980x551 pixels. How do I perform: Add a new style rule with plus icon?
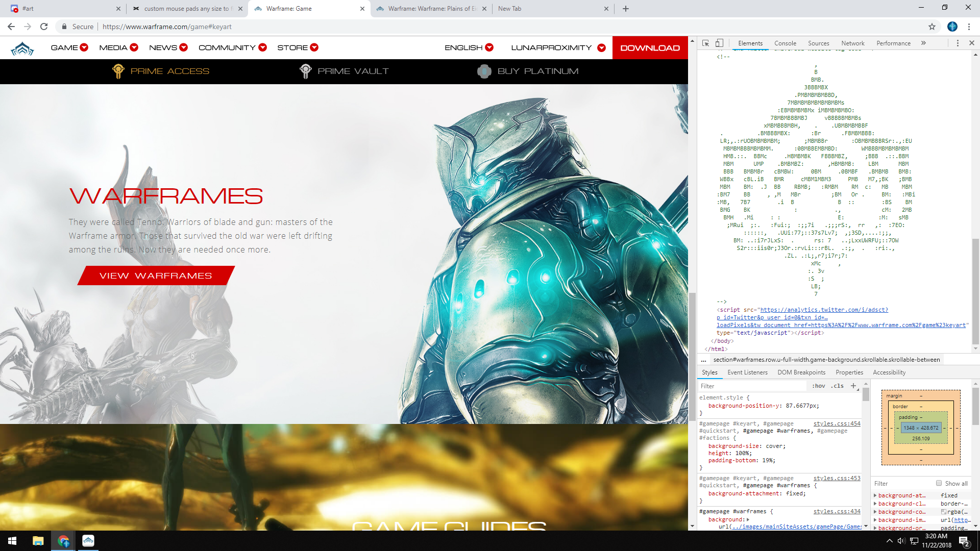click(x=853, y=386)
